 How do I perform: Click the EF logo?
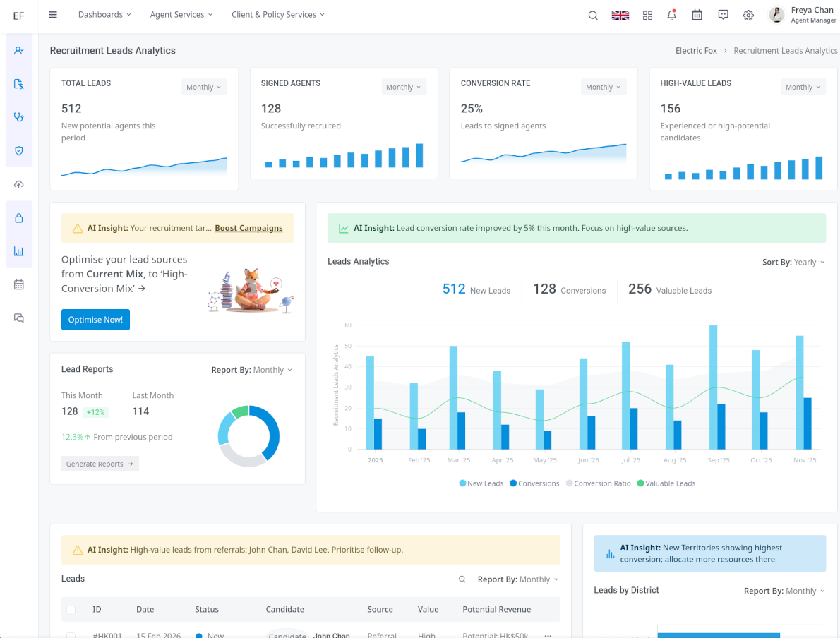coord(19,16)
